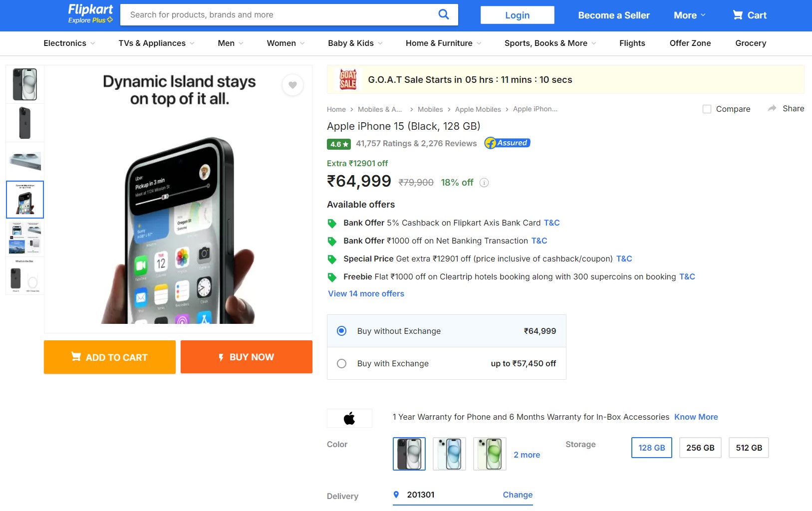Expand the Home & Furniture menu

point(443,43)
